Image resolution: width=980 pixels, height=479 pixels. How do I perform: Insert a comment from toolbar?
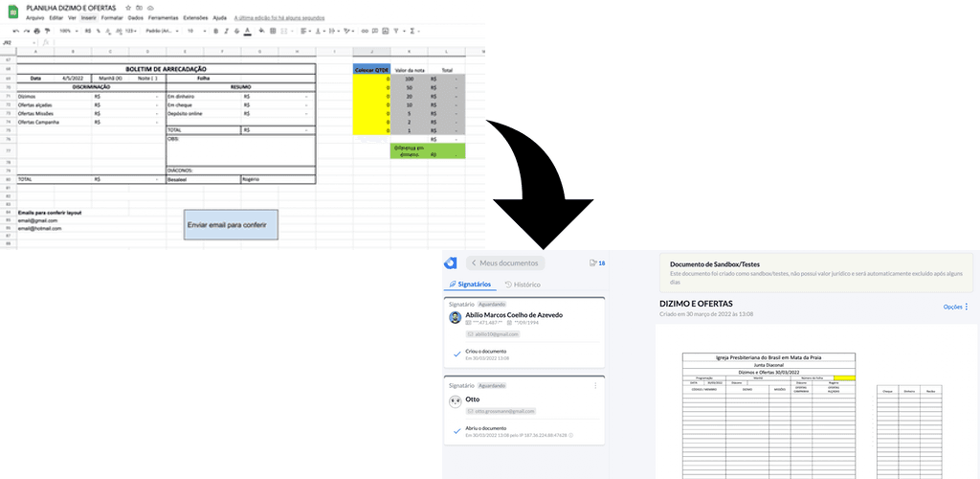[x=375, y=31]
